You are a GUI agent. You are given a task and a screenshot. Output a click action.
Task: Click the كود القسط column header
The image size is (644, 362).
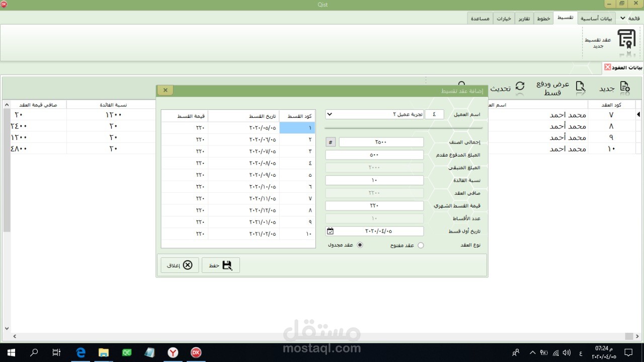tap(297, 116)
